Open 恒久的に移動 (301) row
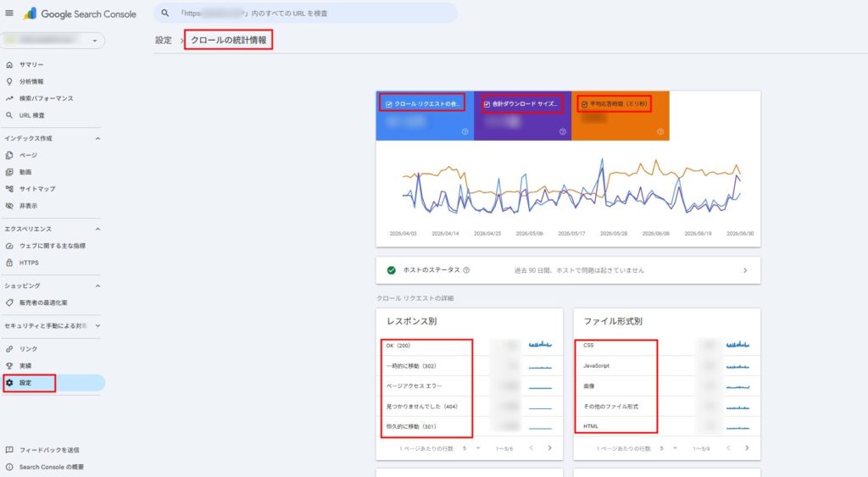The image size is (868, 477). pyautogui.click(x=470, y=427)
